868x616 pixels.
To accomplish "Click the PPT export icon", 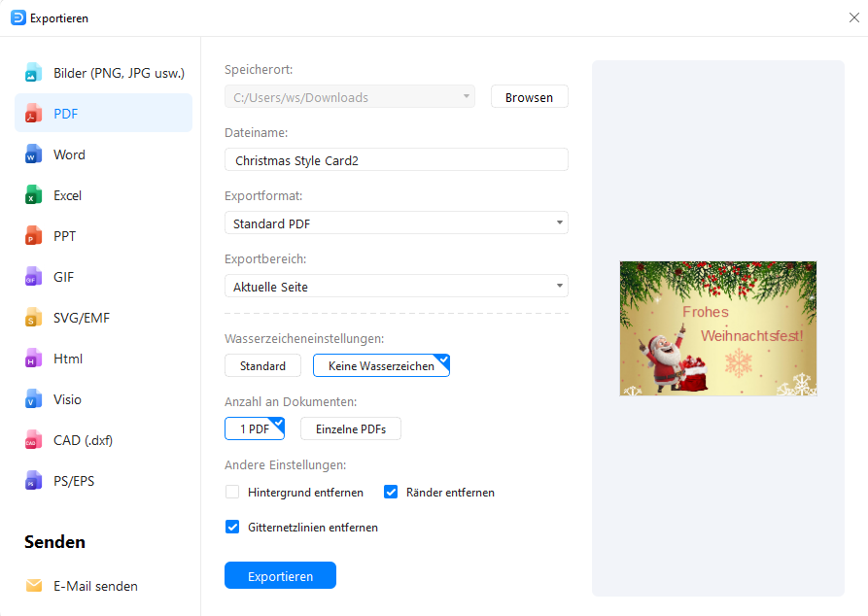I will [35, 236].
